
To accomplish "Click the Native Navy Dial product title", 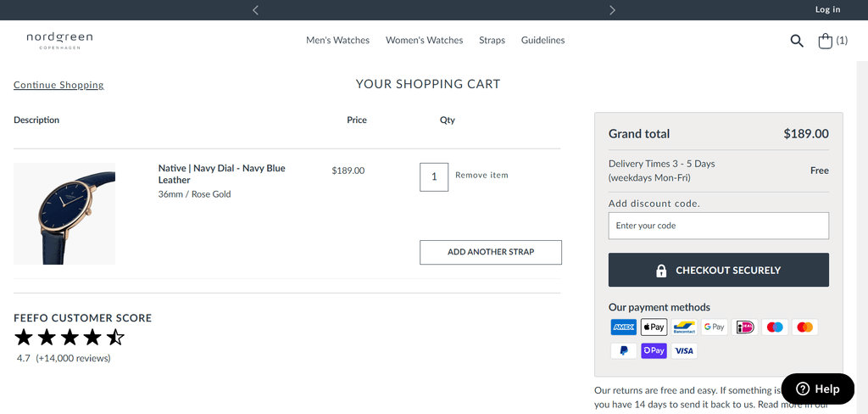I will 222,174.
